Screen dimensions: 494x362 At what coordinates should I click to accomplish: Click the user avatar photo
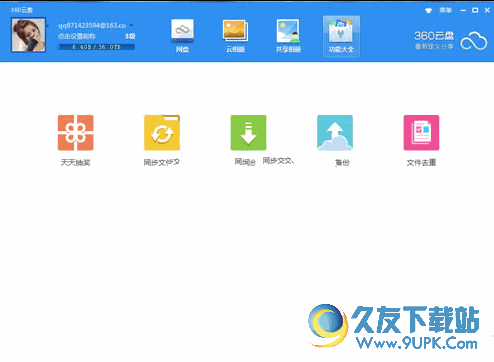click(x=28, y=35)
